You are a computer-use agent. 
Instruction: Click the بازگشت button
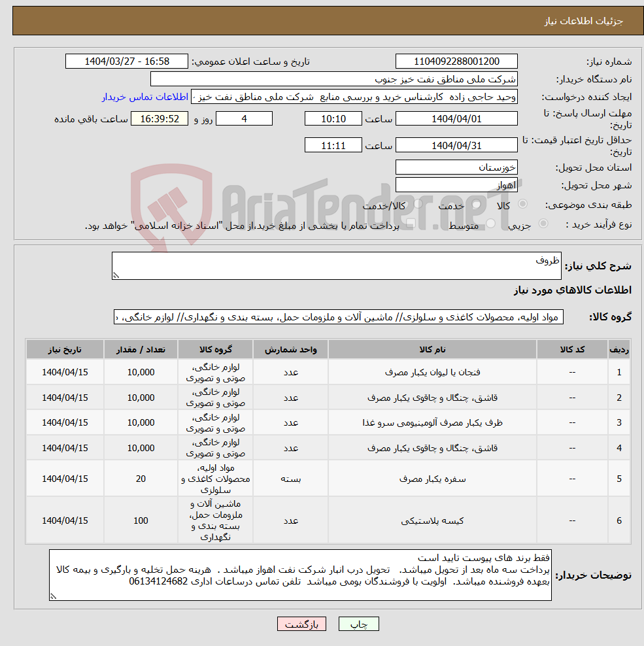(301, 624)
